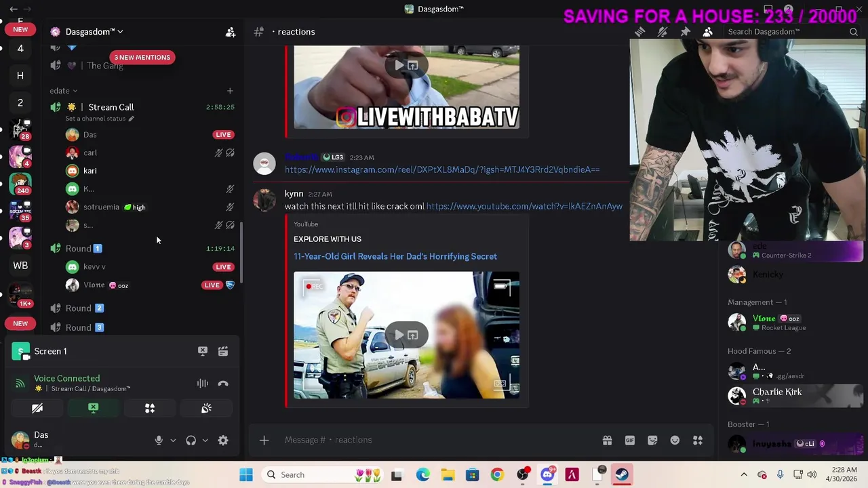This screenshot has width=868, height=488.
Task: Add a channel to the edate category
Action: 230,91
